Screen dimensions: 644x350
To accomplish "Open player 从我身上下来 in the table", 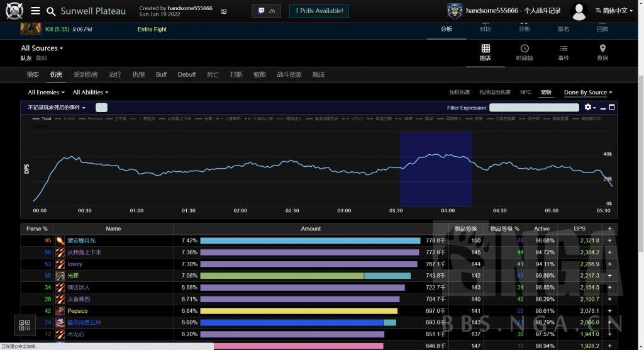I will (x=84, y=252).
